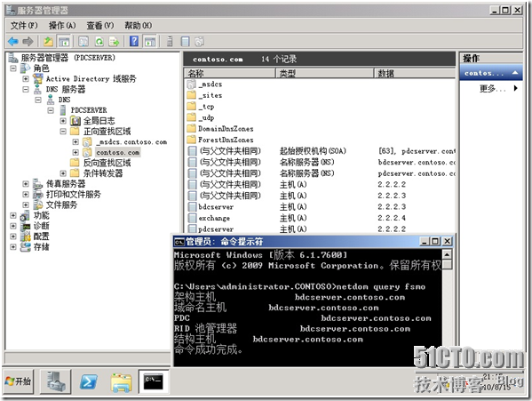Click the Back arrow toolbar icon
Screen dimensions: 532x401
coord(13,42)
